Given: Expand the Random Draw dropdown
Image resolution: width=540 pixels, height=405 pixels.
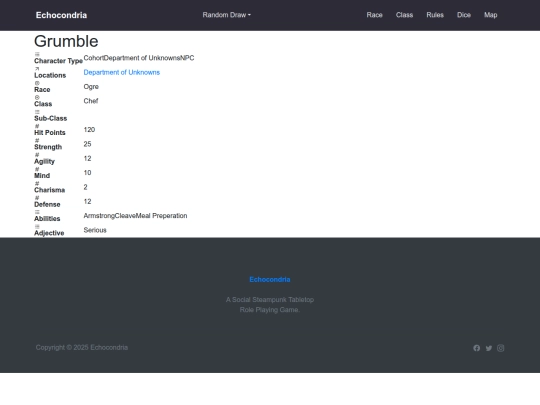Looking at the screenshot, I should point(227,15).
